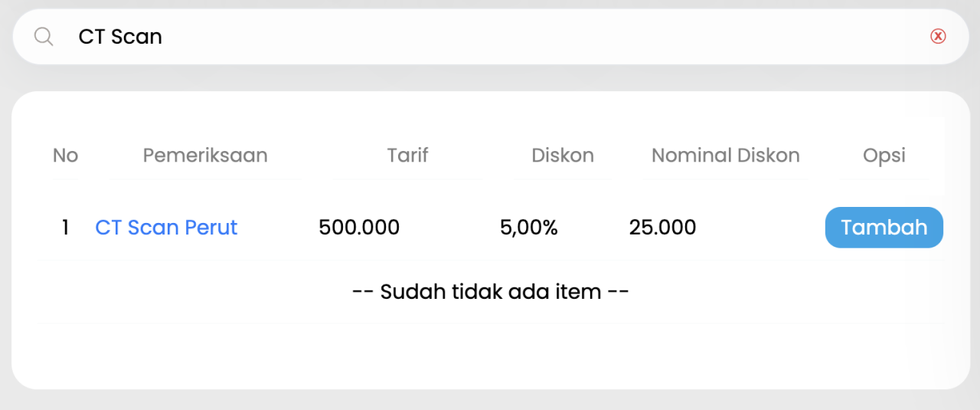This screenshot has width=980, height=410.
Task: Click the No column header
Action: click(x=65, y=156)
